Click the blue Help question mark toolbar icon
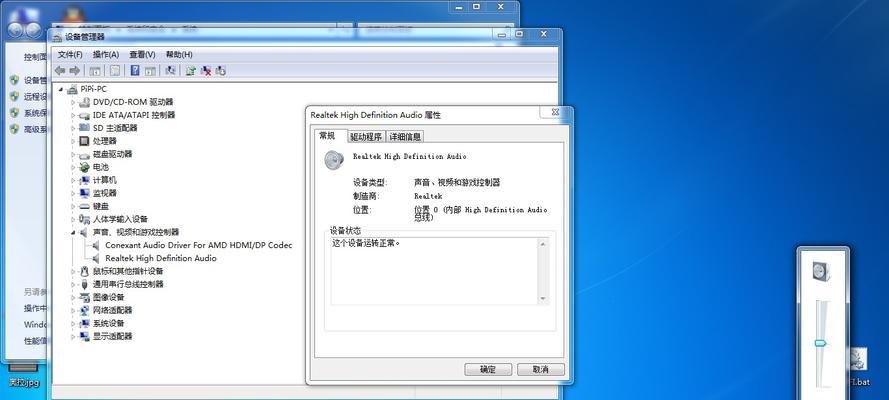The image size is (889, 400). tap(135, 70)
